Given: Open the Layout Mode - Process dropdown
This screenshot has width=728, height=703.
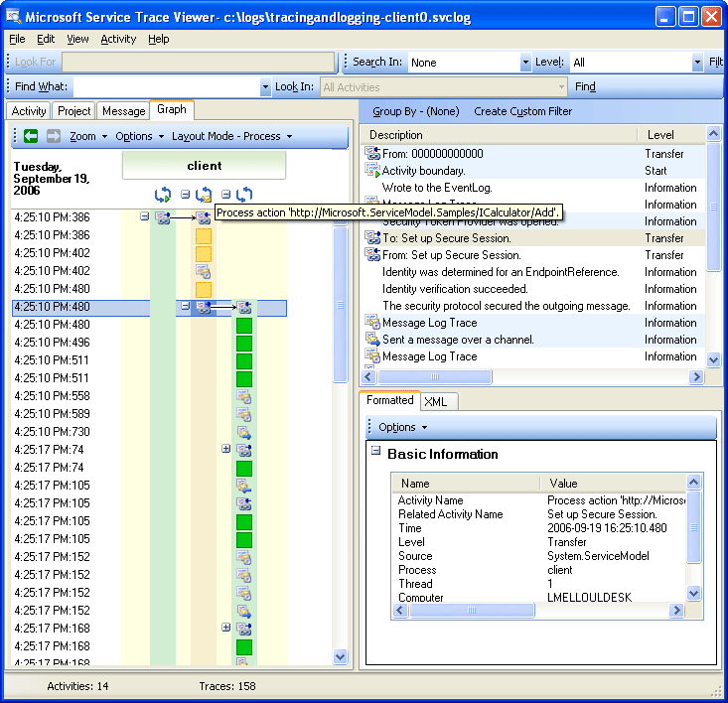Looking at the screenshot, I should pyautogui.click(x=232, y=136).
